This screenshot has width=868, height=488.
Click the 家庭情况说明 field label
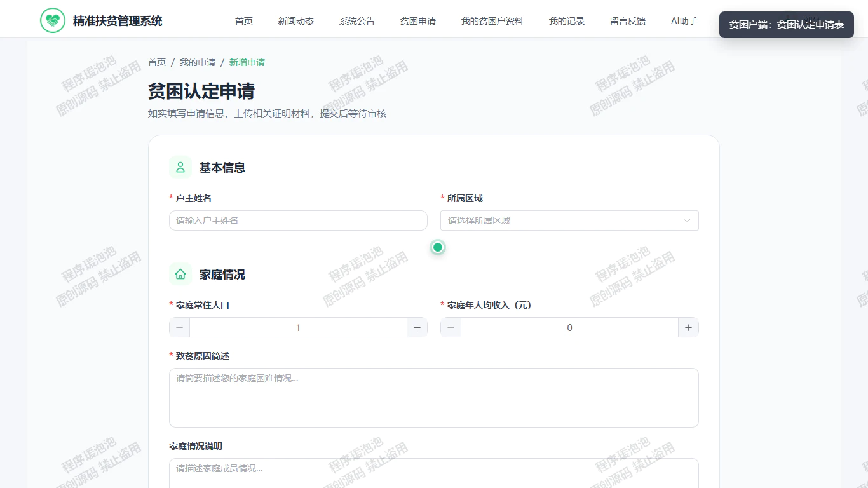196,446
